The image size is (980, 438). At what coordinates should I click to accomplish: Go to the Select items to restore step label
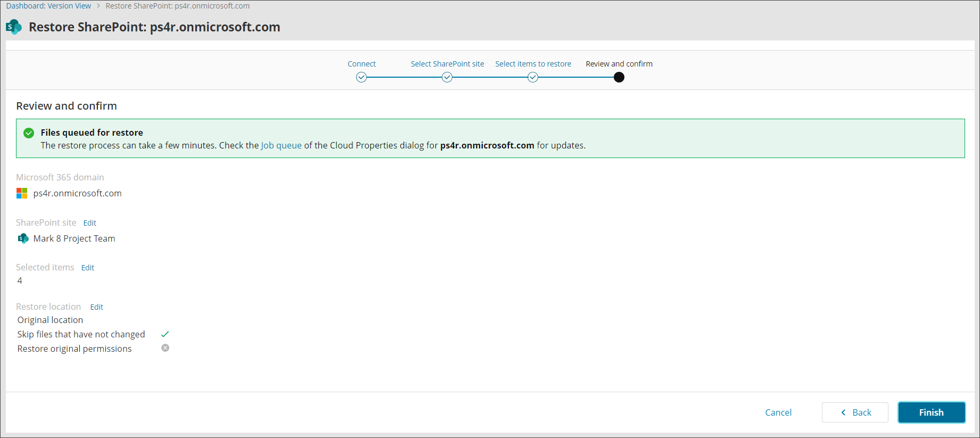[533, 64]
